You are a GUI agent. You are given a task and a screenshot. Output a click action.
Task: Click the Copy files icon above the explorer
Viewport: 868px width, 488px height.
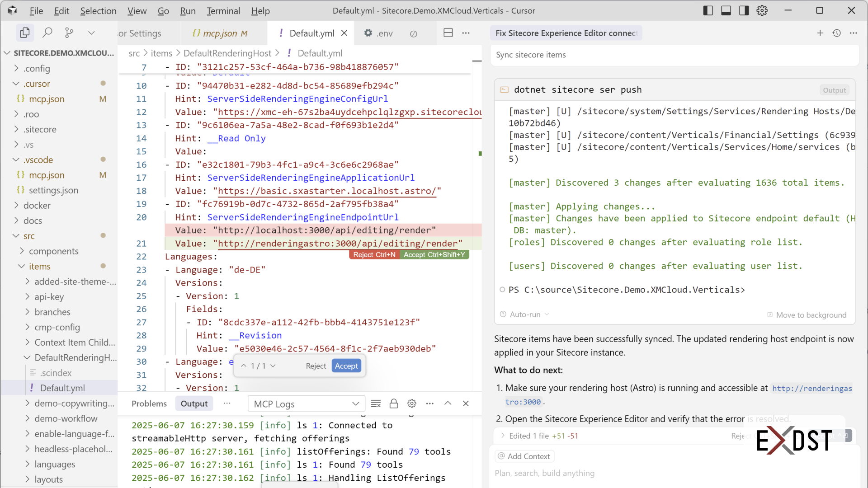point(25,33)
